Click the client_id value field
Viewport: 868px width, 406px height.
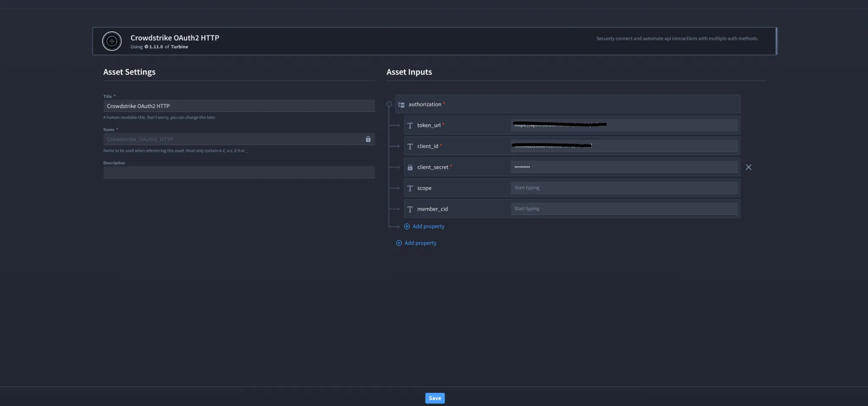pyautogui.click(x=624, y=146)
